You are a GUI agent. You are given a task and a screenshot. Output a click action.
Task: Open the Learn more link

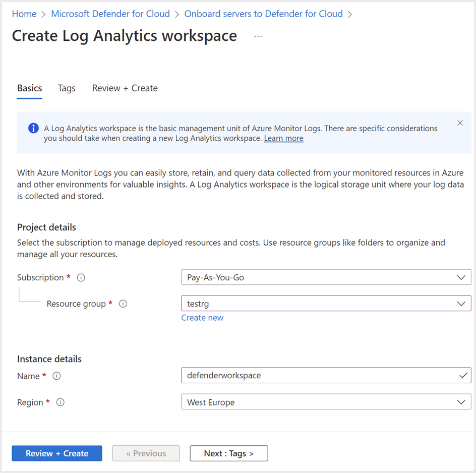coord(283,138)
